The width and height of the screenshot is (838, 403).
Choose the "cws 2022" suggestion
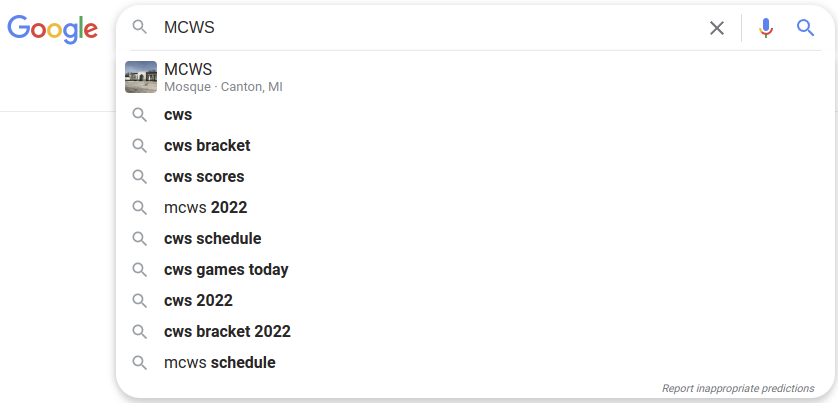198,301
